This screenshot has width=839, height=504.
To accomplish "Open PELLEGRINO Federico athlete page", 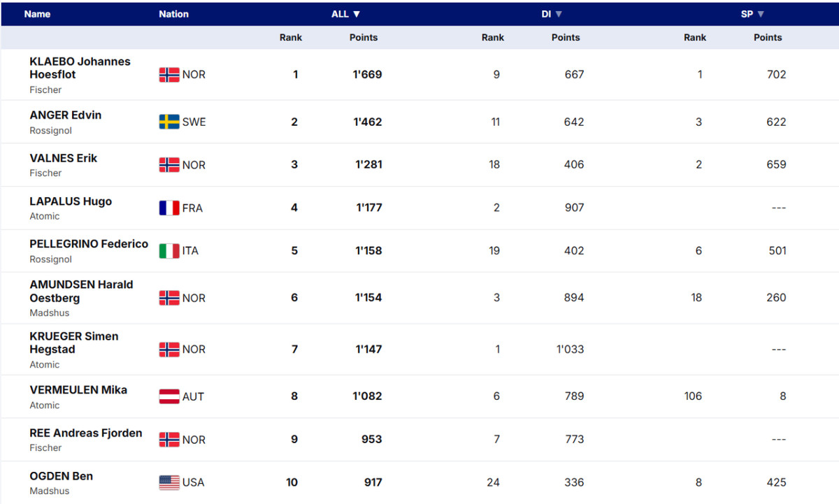I will [89, 244].
